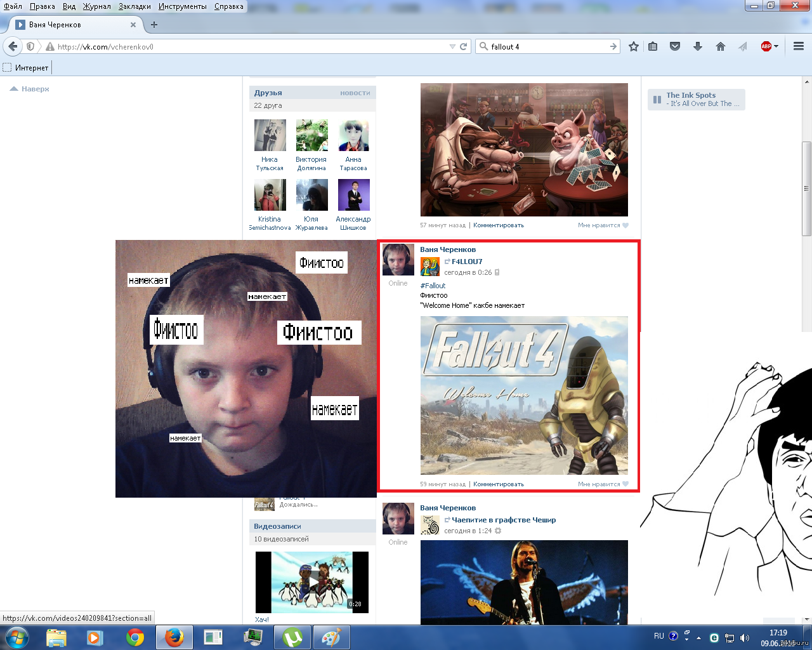Screen dimensions: 812x650
Task: Open uTorrent from taskbar
Action: [292, 637]
